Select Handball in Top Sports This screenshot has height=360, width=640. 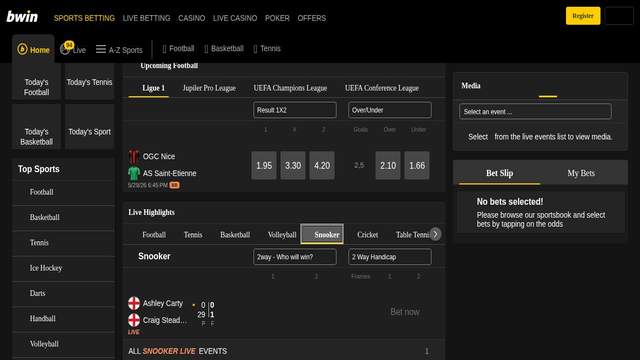tap(64, 318)
